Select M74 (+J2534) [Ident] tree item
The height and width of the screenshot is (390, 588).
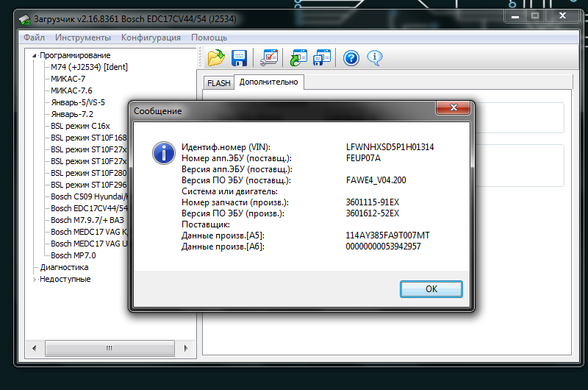89,67
